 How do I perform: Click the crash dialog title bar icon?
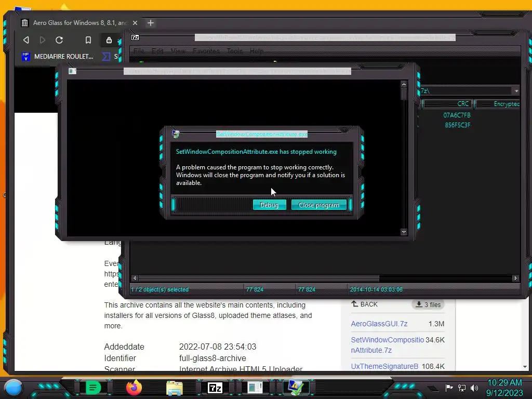tap(176, 134)
